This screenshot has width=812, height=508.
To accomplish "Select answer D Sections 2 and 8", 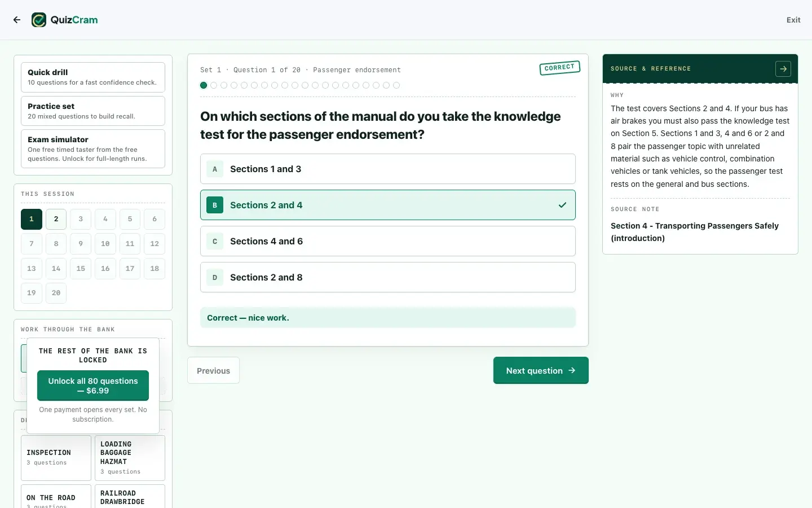I will tap(388, 277).
